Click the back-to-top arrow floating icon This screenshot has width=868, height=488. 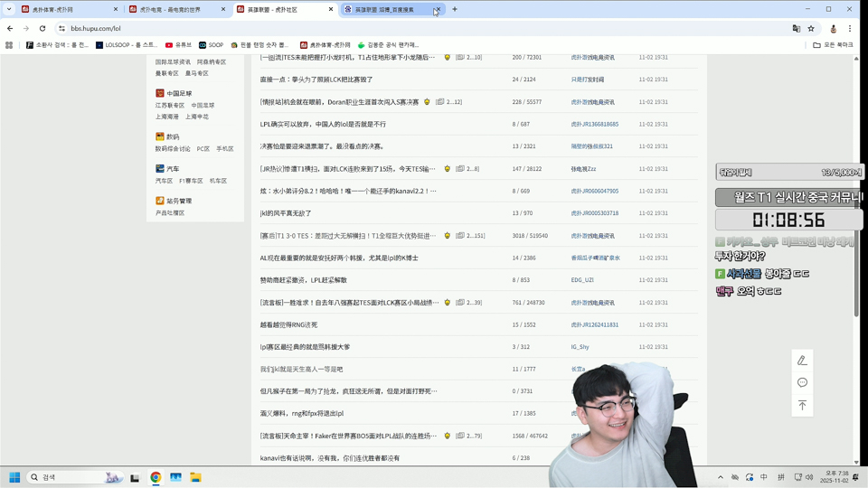802,406
